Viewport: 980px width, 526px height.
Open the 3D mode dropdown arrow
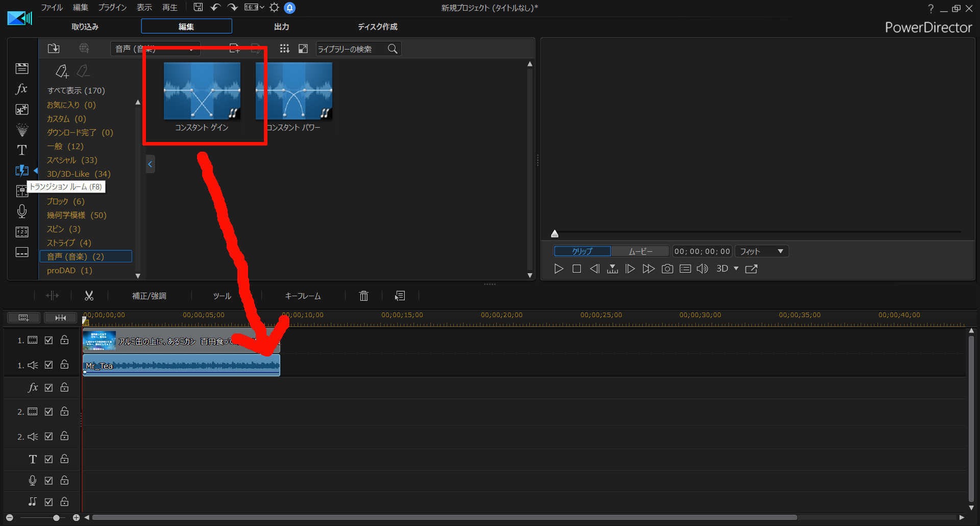point(736,269)
